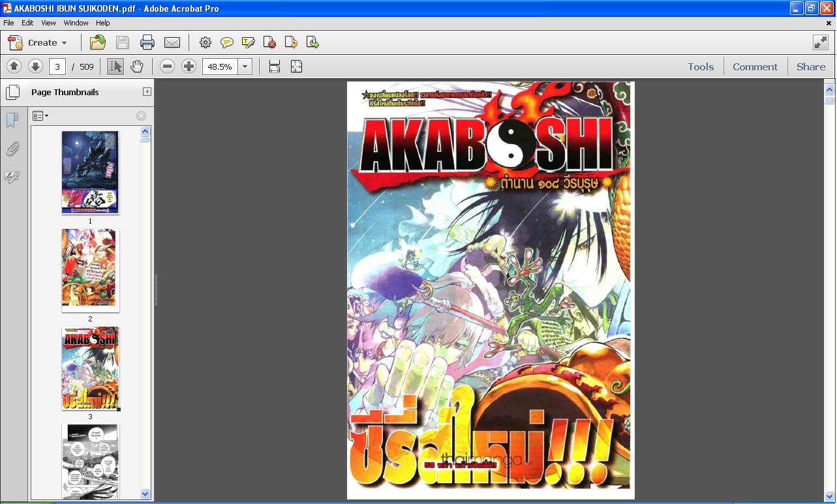Zoom in with the plus button
Image resolution: width=837 pixels, height=504 pixels.
point(189,67)
